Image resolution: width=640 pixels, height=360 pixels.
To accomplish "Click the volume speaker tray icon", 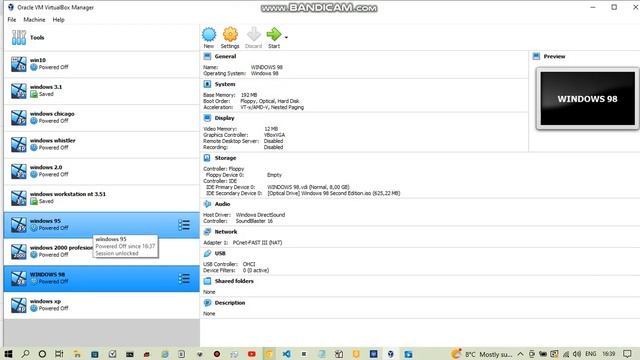I will coord(577,354).
